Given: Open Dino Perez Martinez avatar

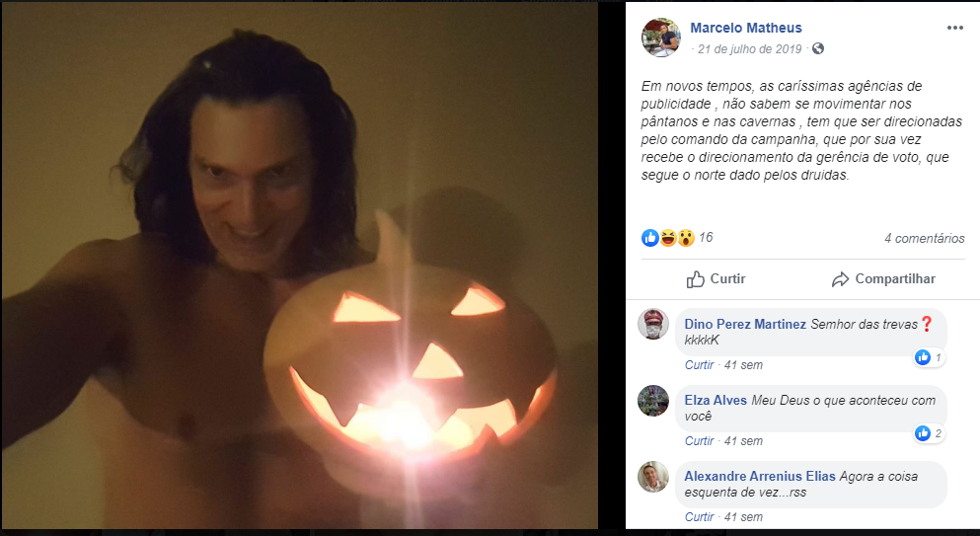Looking at the screenshot, I should point(653,324).
